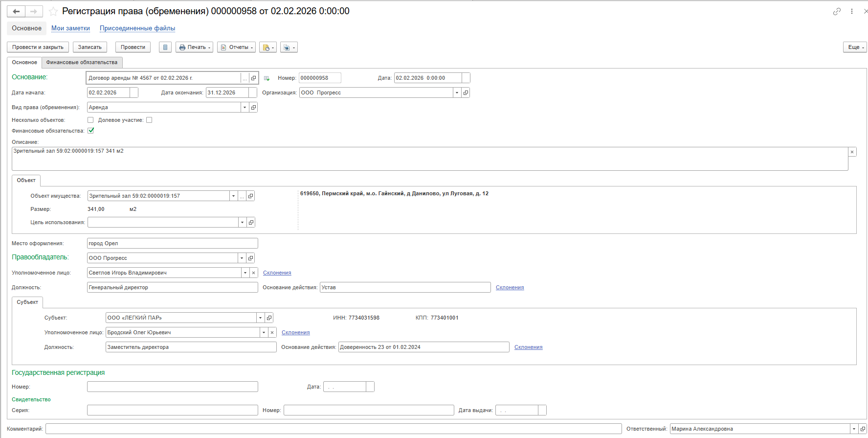Open the Вид права Аренда item form icon
Viewport: 868px width, 438px height.
[x=253, y=107]
